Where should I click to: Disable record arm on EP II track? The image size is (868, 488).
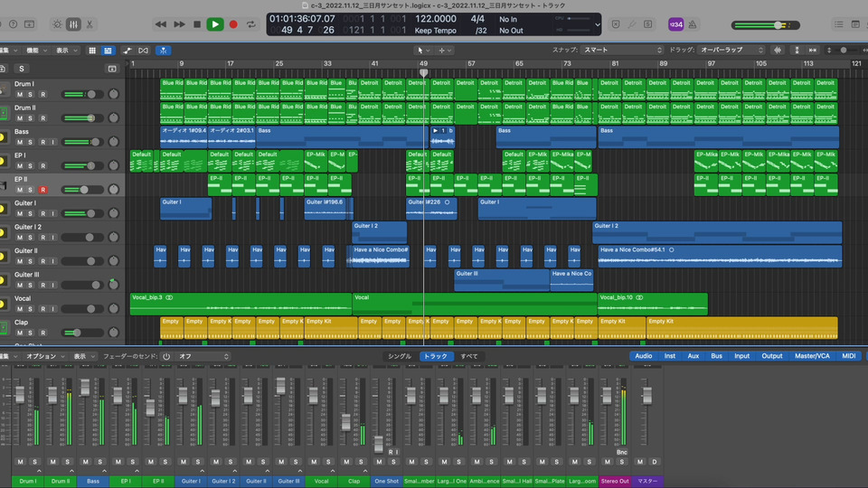pyautogui.click(x=42, y=190)
